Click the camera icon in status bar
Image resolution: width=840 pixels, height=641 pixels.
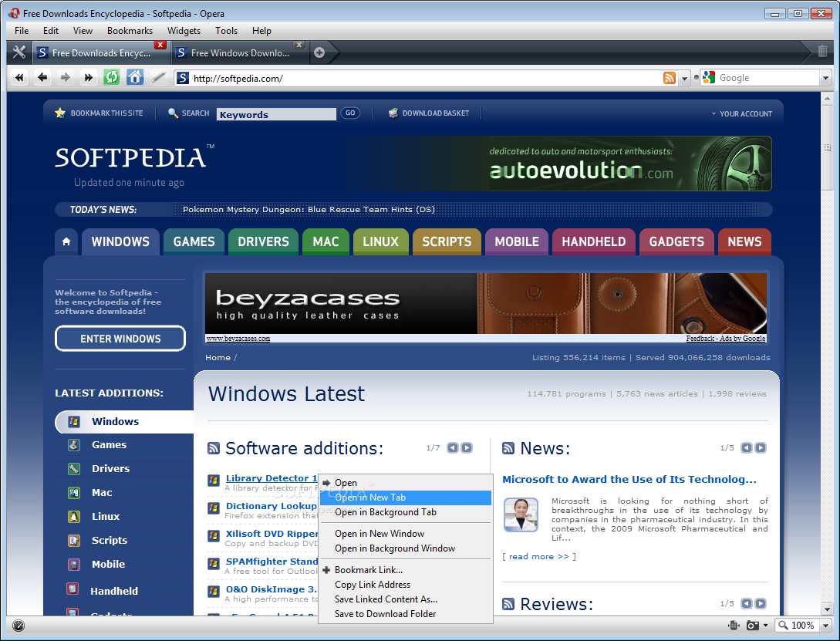[753, 626]
